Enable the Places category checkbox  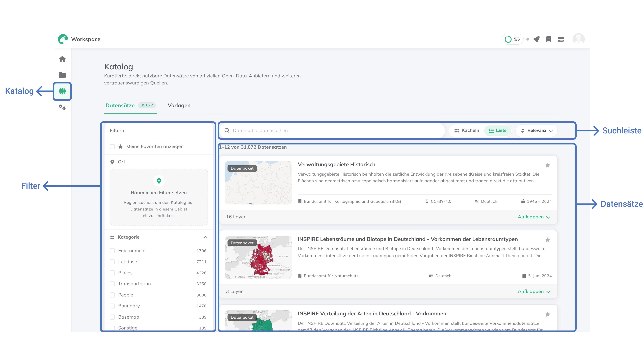click(x=112, y=273)
